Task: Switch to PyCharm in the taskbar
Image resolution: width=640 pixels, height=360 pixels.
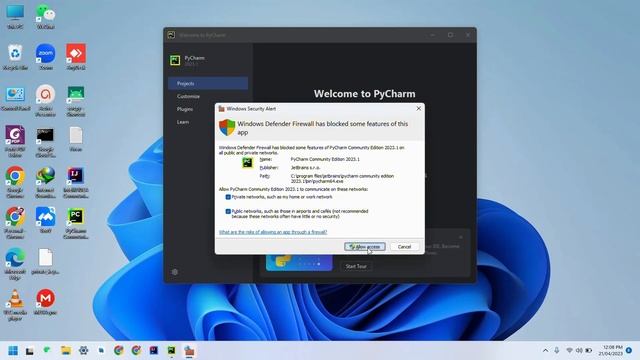Action: point(172,351)
